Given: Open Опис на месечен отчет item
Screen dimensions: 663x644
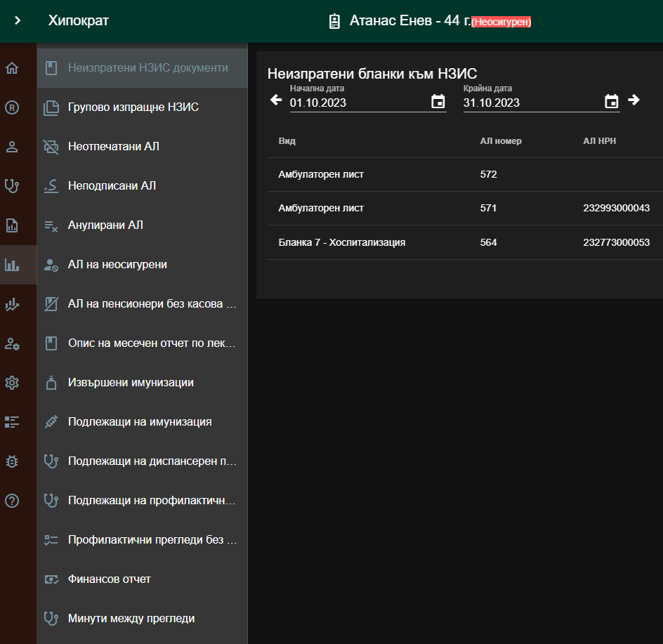Looking at the screenshot, I should click(x=142, y=343).
